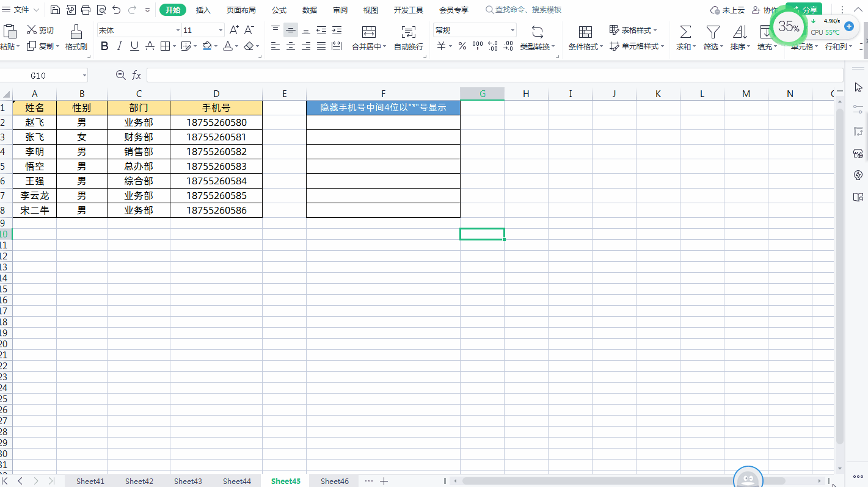Select cell with header 隐藏手机号中间4位
This screenshot has width=868, height=487.
[x=383, y=107]
